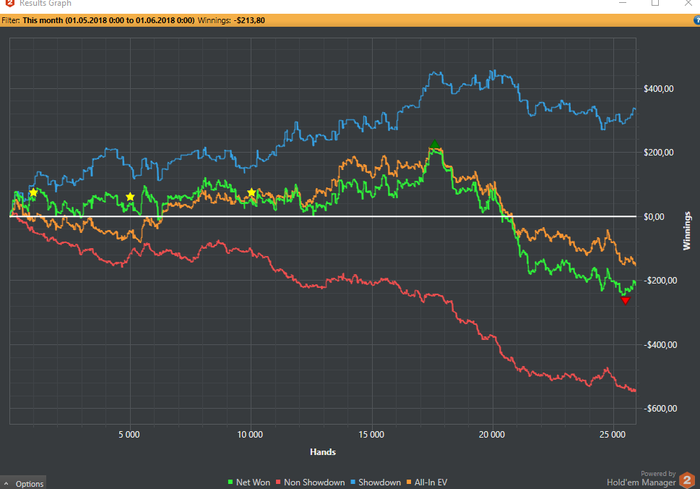Click the Results Graph window title

[x=45, y=3]
